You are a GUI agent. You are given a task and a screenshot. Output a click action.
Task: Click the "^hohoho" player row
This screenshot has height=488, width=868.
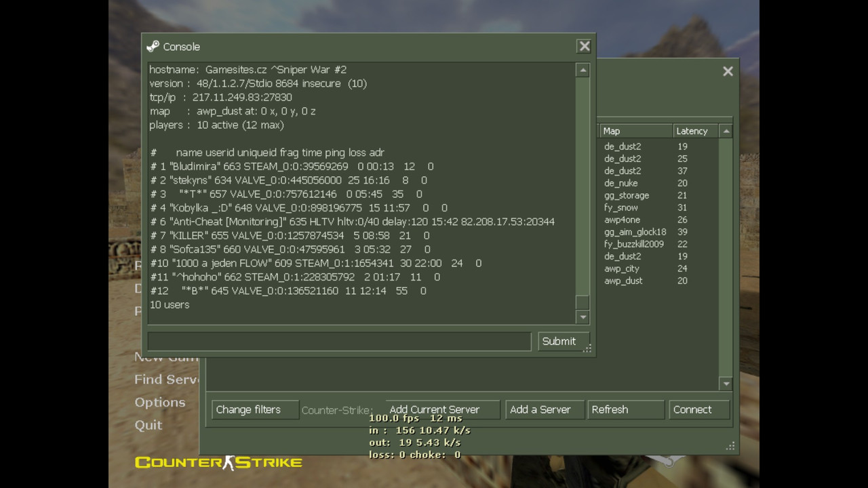click(295, 277)
